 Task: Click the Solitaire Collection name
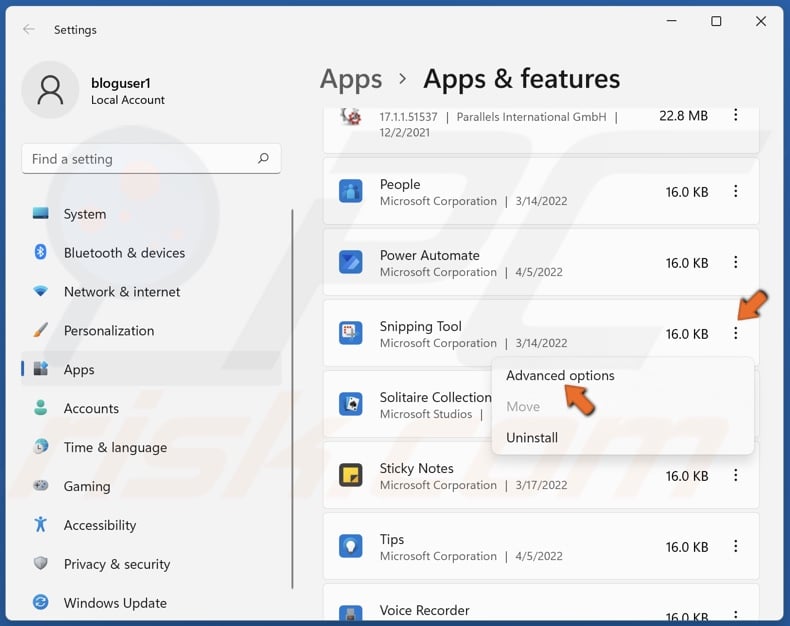point(435,397)
